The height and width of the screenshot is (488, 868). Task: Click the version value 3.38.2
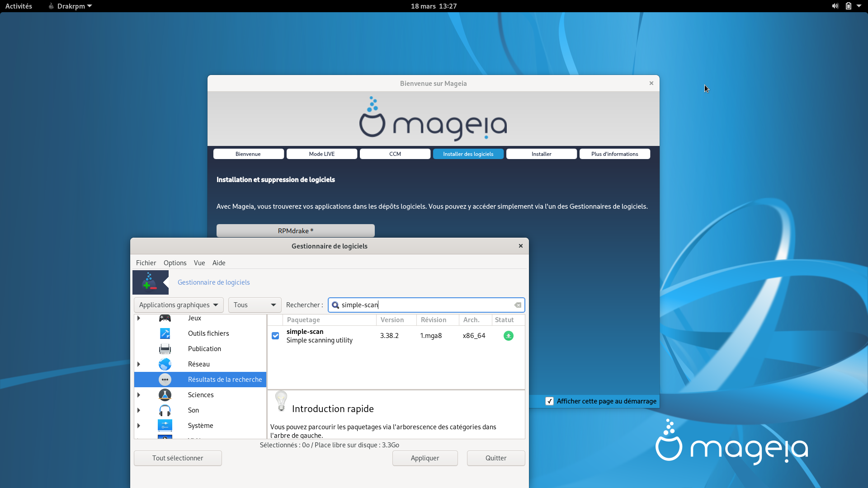pos(389,336)
